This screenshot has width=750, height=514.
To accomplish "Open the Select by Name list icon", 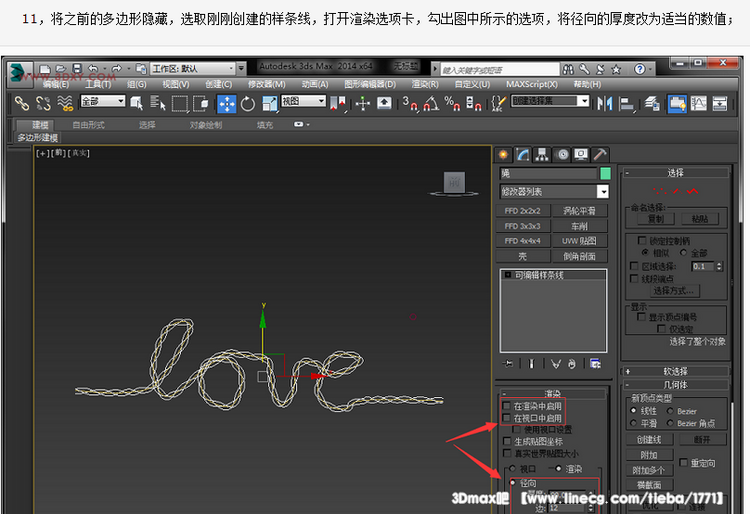I will [157, 103].
